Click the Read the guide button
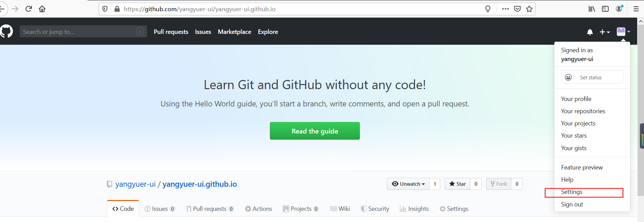This screenshot has height=222, width=644. coord(315,131)
